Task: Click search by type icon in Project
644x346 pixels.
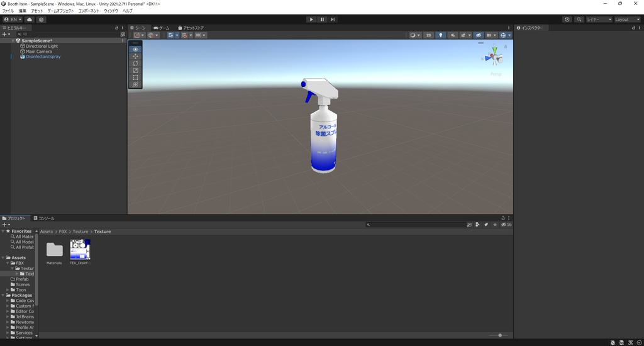Action: click(x=477, y=225)
